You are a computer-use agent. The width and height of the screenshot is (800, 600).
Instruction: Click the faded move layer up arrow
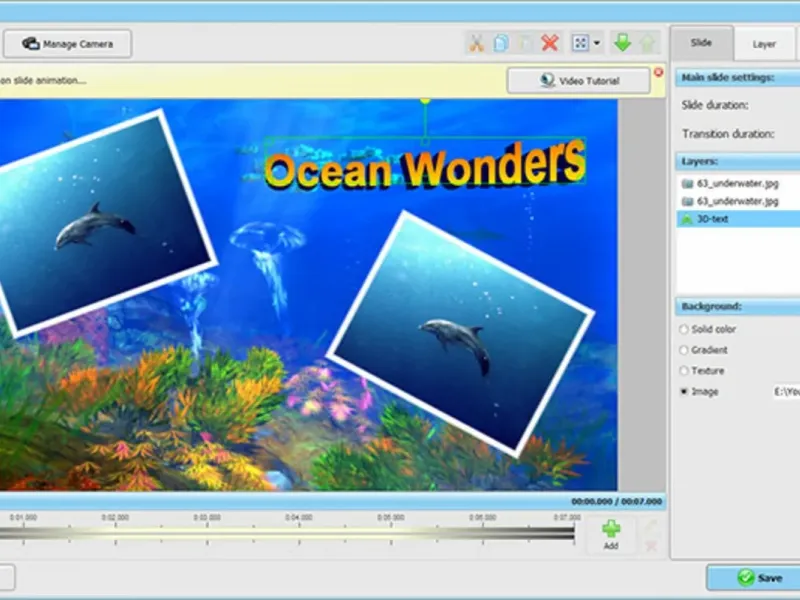click(647, 43)
